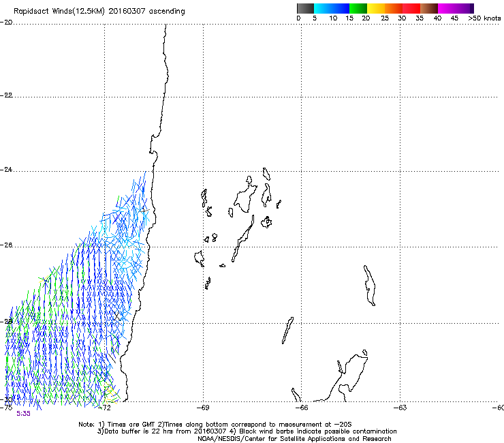The height and width of the screenshot is (443, 504).
Task: Click the green 15–20 knots legend segment
Action: pos(358,8)
